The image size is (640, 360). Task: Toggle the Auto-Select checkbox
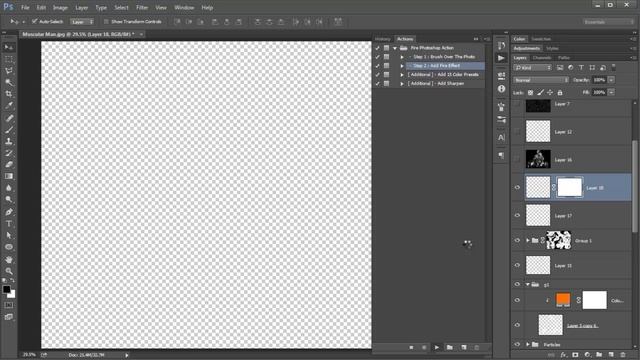tap(35, 21)
